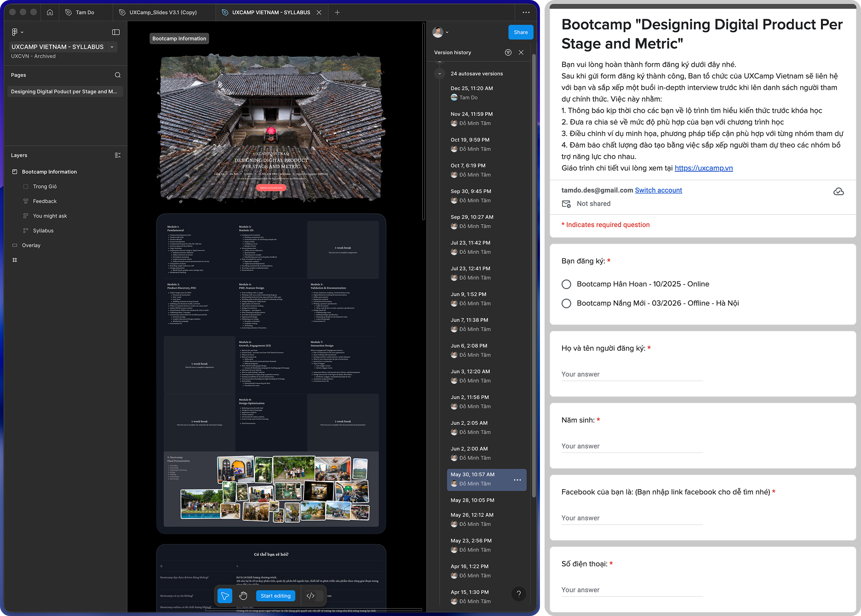Select the Move cursor tool
861x616 pixels.
click(x=225, y=596)
